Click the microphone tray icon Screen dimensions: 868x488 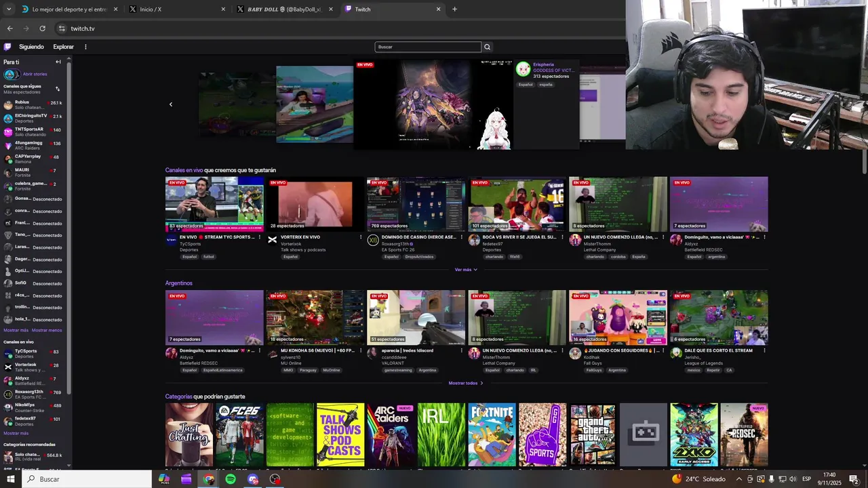[771, 479]
